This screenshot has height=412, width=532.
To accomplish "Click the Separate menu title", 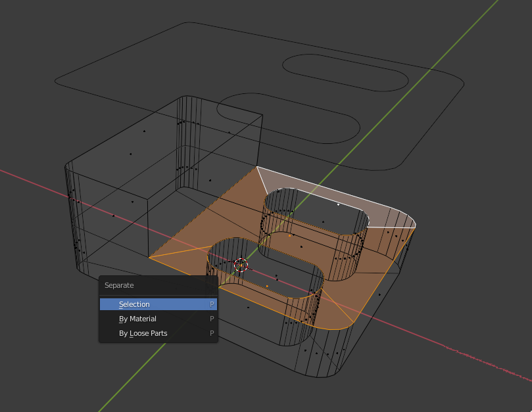I will 119,285.
